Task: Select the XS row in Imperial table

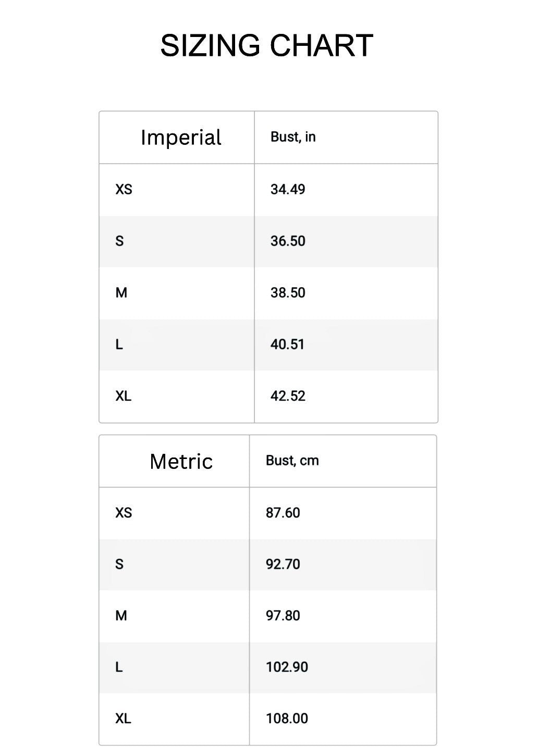Action: (124, 189)
